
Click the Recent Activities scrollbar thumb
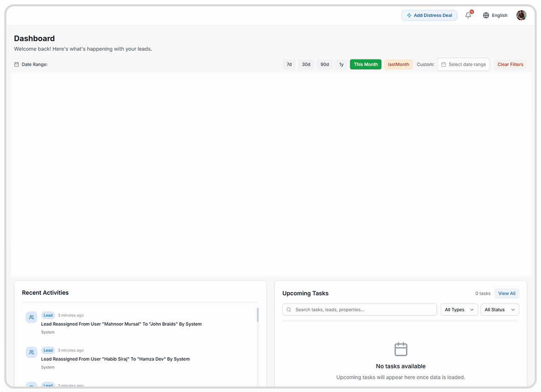(x=258, y=315)
